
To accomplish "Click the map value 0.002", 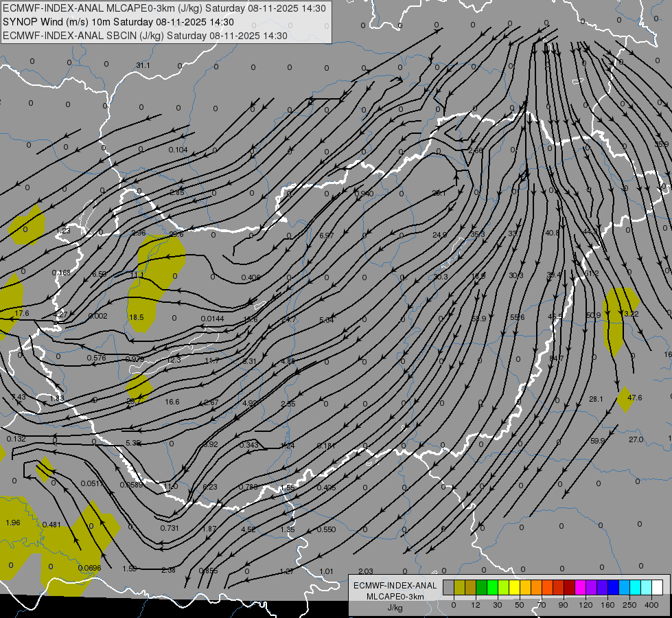I will tap(97, 316).
